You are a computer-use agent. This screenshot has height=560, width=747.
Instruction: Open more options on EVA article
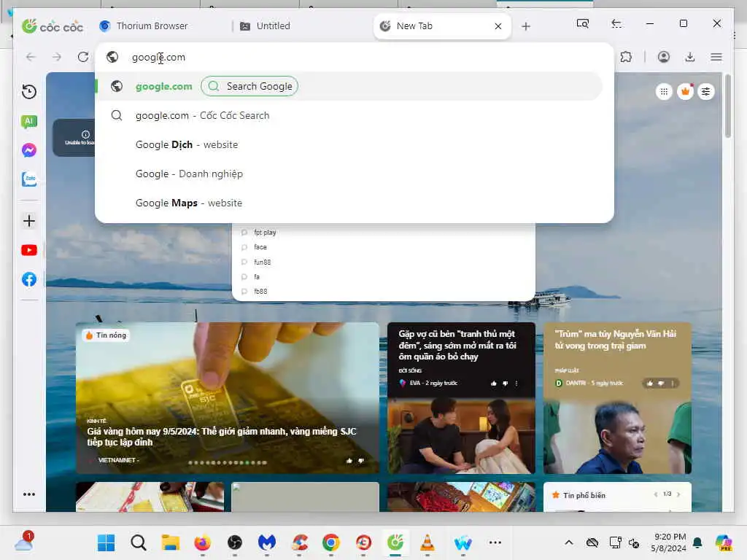click(x=516, y=383)
